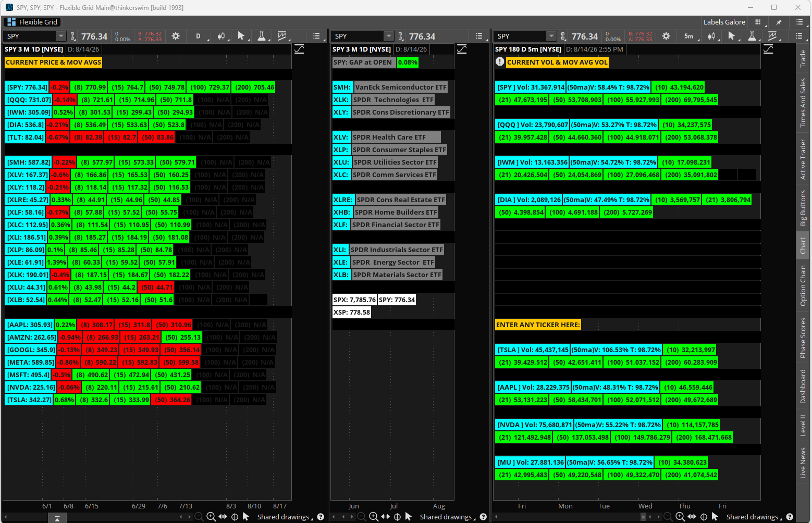This screenshot has width=812, height=523.
Task: Click the Labels Galore workspace name
Action: [x=724, y=22]
